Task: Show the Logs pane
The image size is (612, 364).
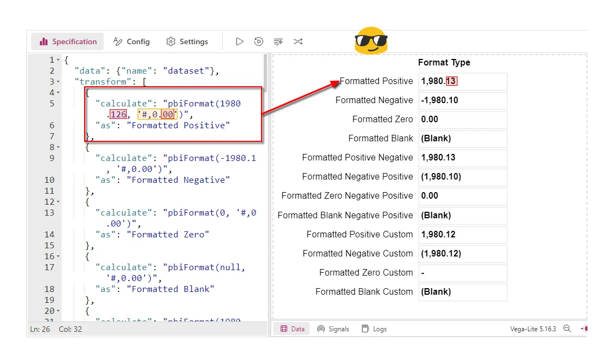Action: point(375,329)
